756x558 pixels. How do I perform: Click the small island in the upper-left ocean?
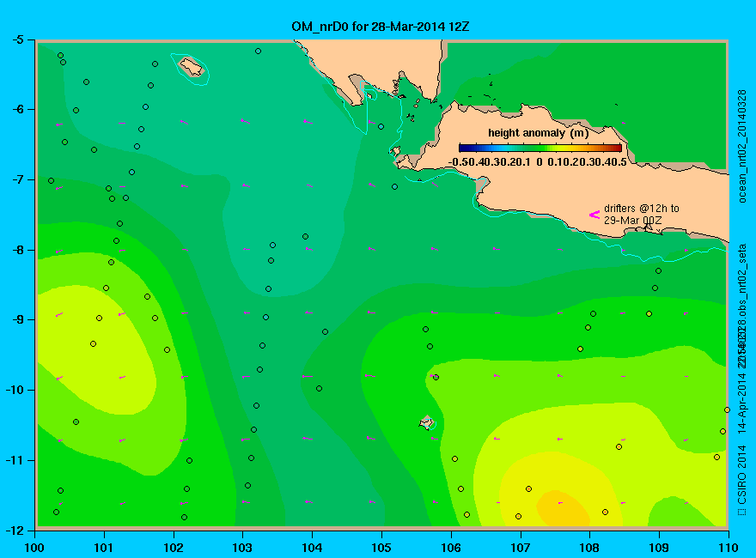(192, 67)
